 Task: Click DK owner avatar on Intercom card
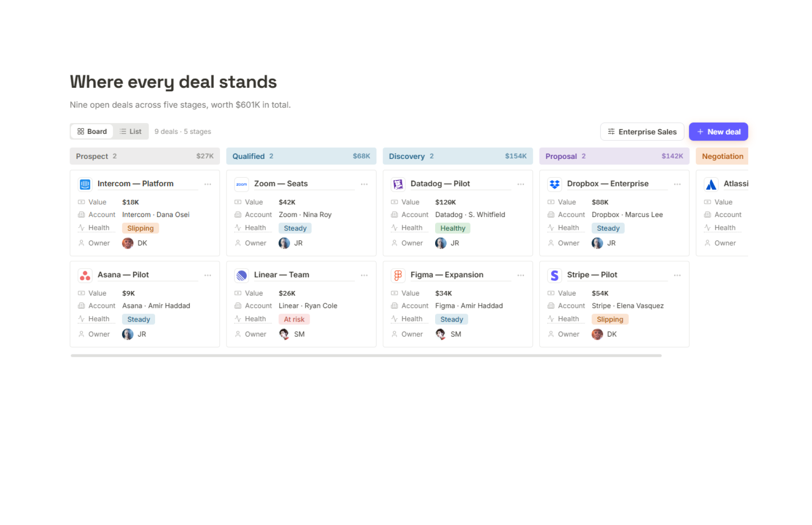click(x=127, y=243)
